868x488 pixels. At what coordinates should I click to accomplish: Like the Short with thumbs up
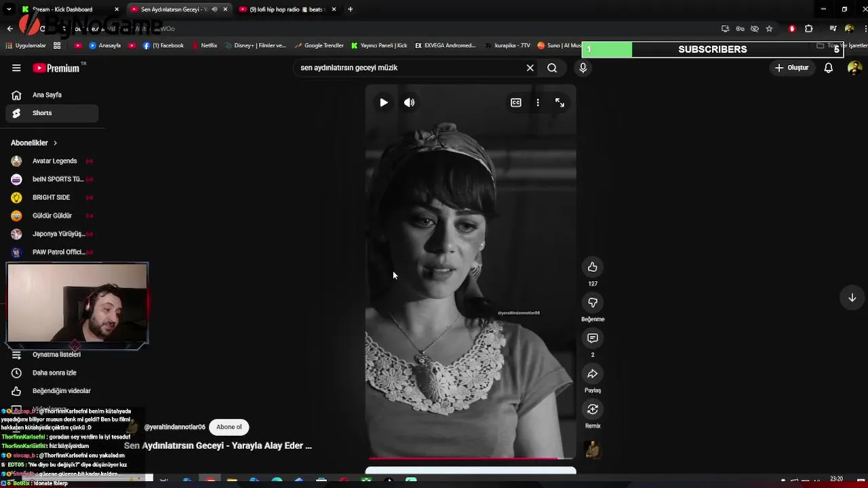point(593,267)
